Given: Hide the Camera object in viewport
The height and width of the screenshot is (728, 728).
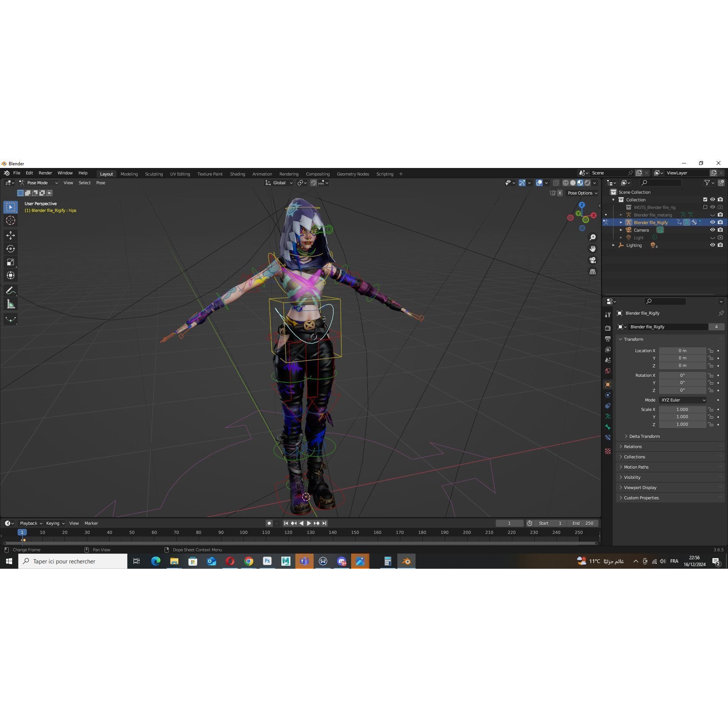Looking at the screenshot, I should 712,230.
